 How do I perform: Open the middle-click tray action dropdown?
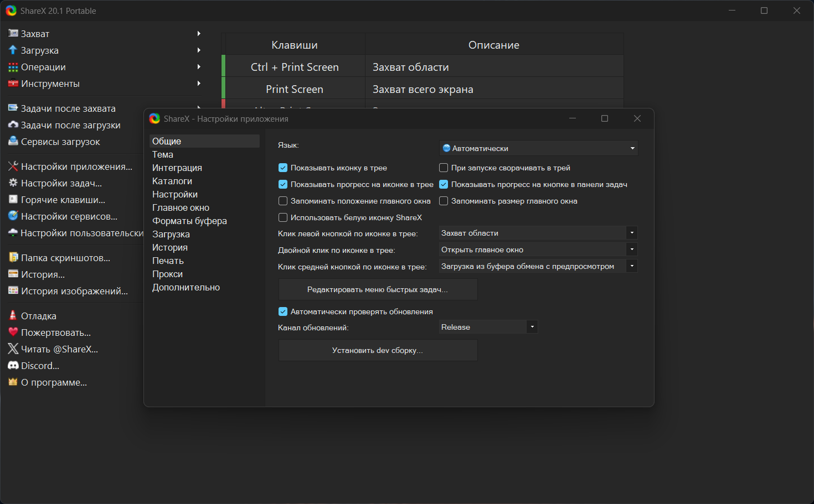(539, 266)
